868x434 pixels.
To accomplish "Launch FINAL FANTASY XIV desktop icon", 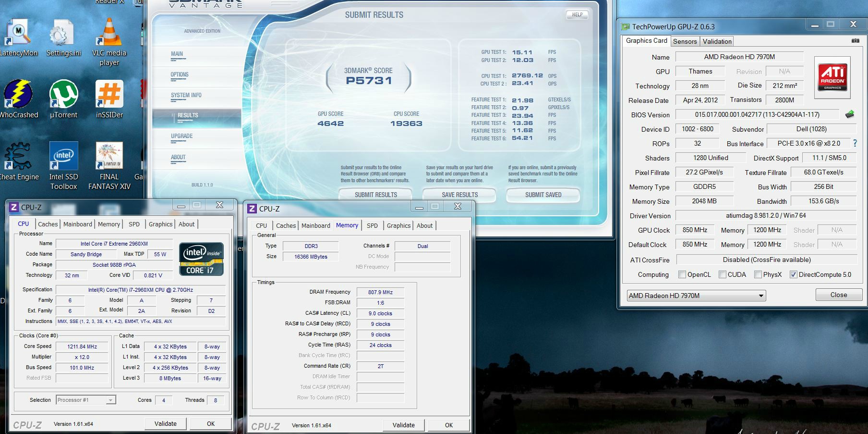I will (x=109, y=166).
